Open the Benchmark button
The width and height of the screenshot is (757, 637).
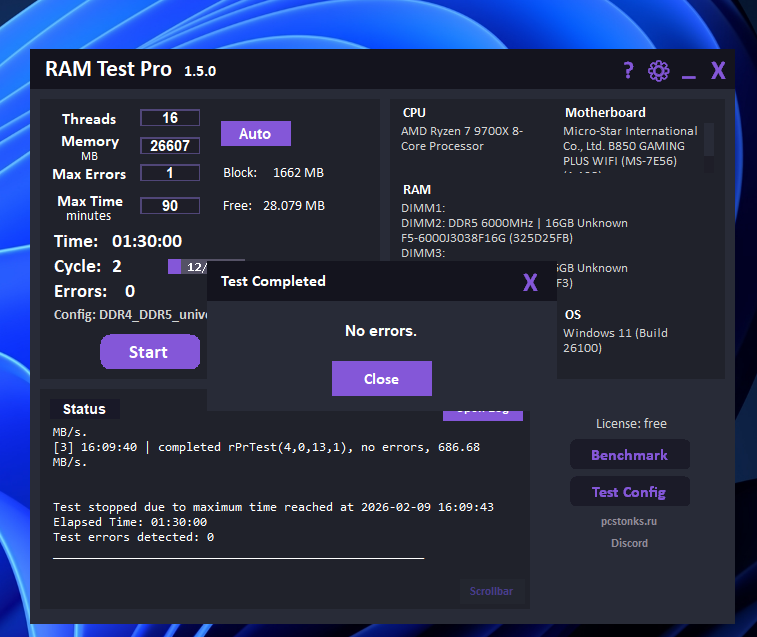point(630,454)
